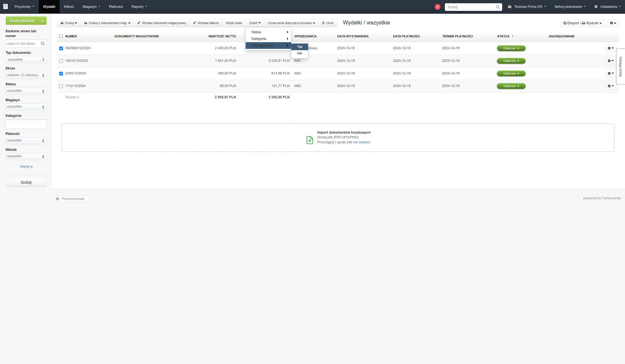This screenshot has height=364, width=625.
Task: Open the Typ dokumentu dropdown
Action: tap(26, 60)
